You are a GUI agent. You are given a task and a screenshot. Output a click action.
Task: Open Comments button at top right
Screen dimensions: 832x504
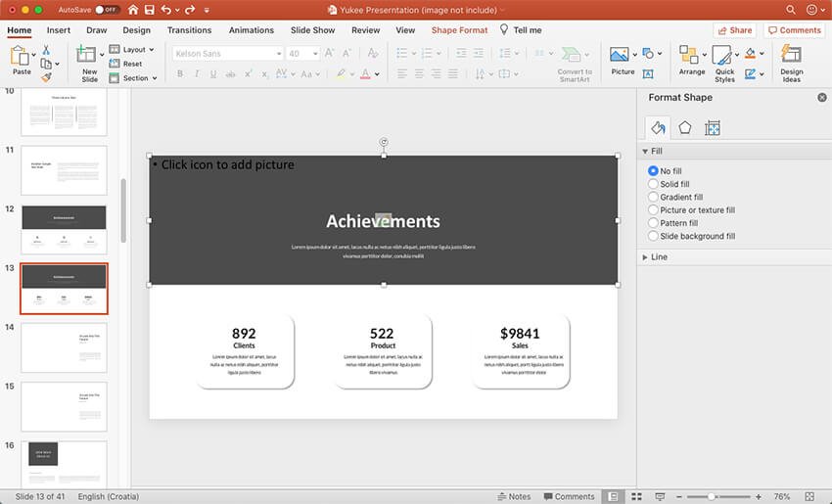tap(795, 30)
